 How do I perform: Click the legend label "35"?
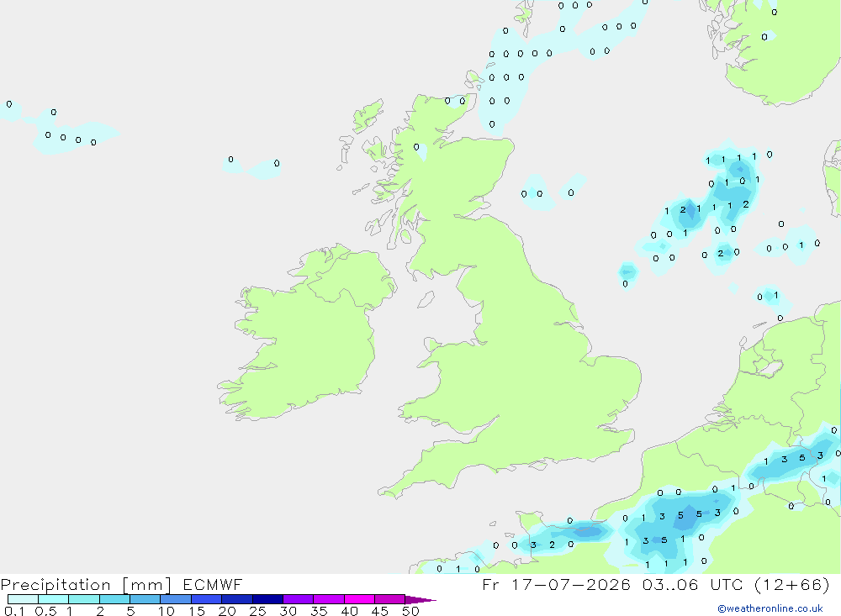319,611
